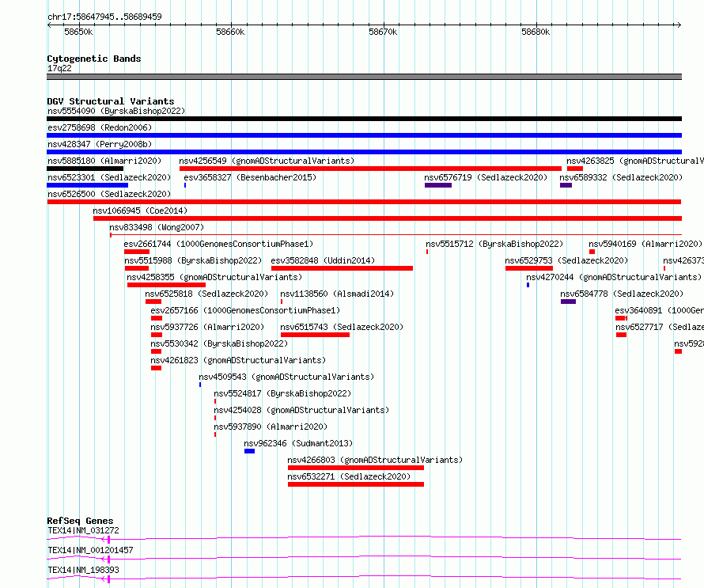Screen dimensions: 704x588
Task: Click nsv5937726 (Almarri2020) label
Action: coord(207,327)
